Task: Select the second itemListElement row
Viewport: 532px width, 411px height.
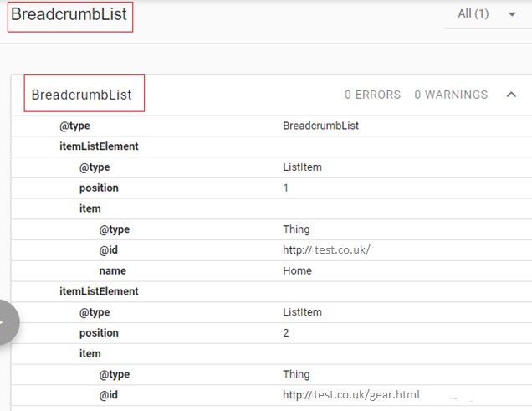Action: pyautogui.click(x=99, y=291)
